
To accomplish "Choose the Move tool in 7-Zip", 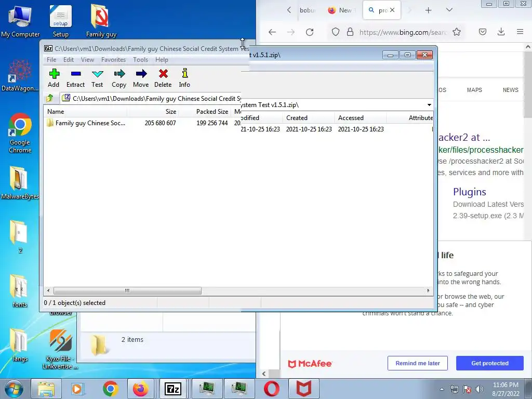I will (x=141, y=78).
